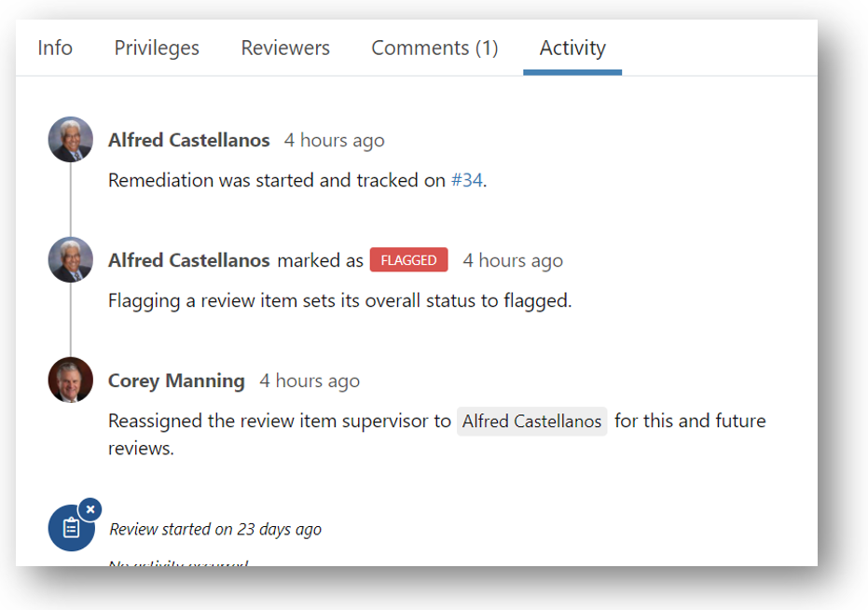Click the blue review clipboard icon

pos(71,529)
